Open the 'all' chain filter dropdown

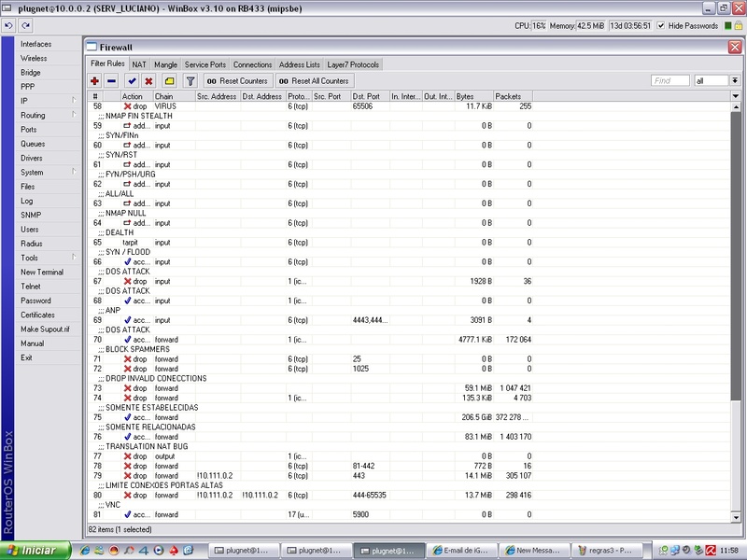point(735,81)
